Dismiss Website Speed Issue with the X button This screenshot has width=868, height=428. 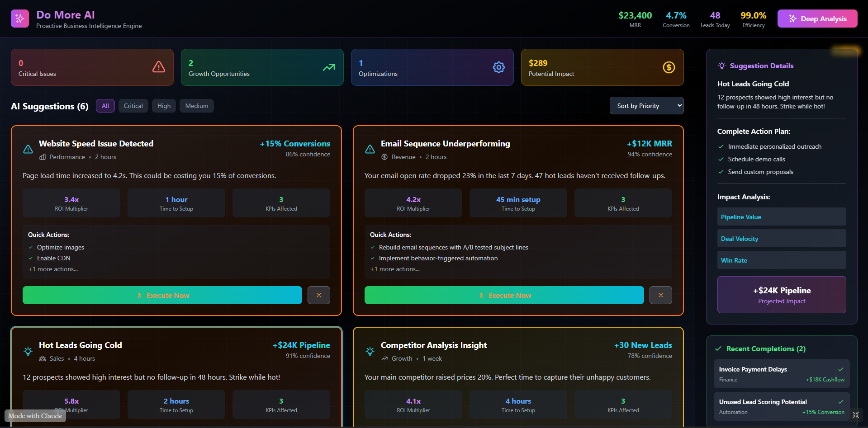coord(318,295)
